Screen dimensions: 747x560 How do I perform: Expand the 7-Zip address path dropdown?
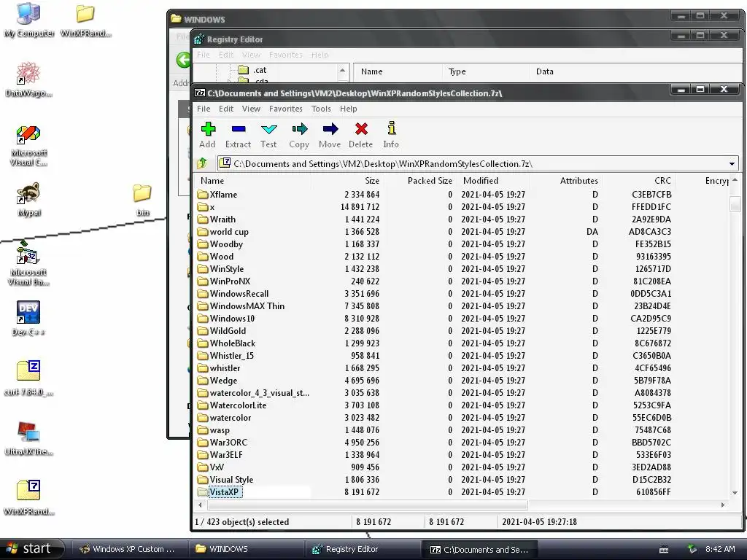(x=732, y=164)
